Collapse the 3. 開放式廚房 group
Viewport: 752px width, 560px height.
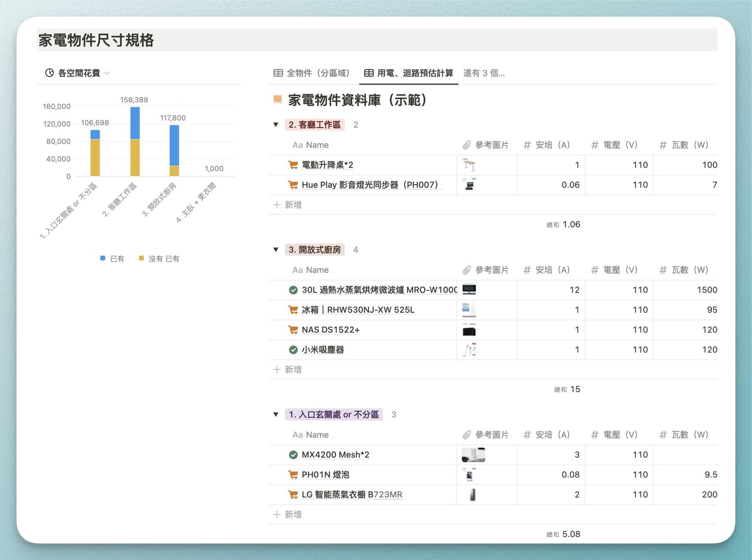point(276,250)
